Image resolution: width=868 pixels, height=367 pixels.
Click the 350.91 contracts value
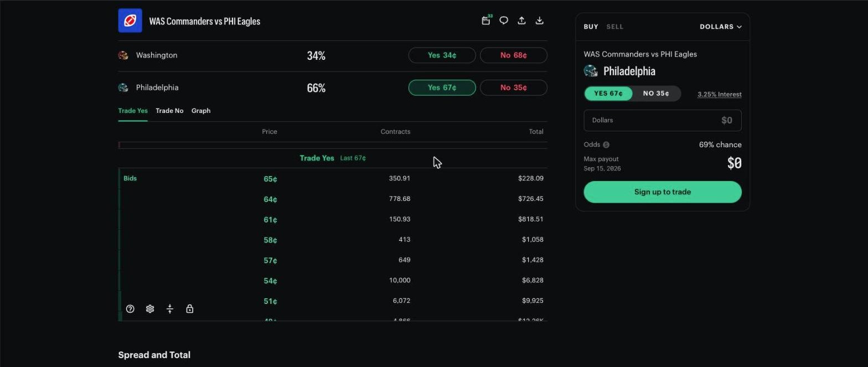tap(400, 178)
